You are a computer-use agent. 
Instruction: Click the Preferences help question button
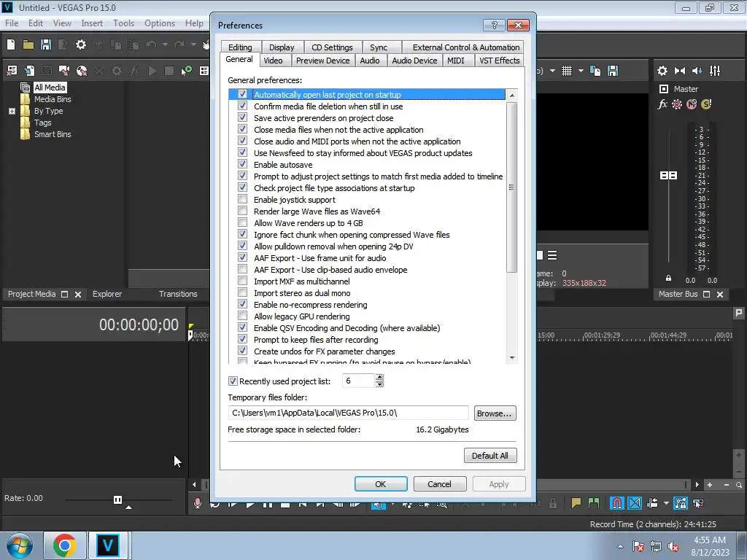[494, 25]
